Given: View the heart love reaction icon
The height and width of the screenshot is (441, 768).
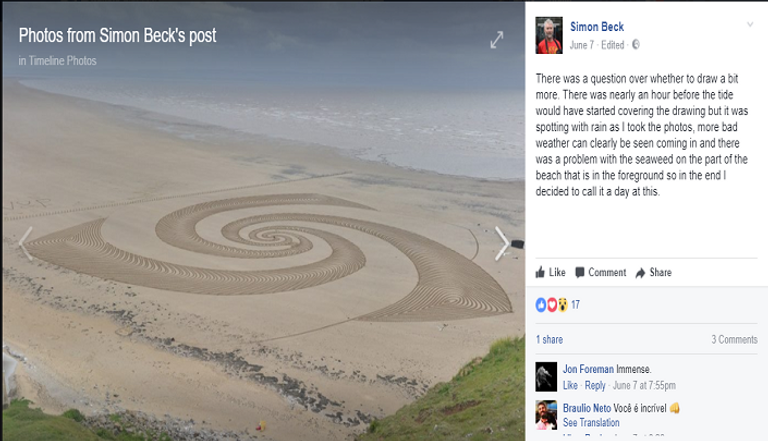Looking at the screenshot, I should coord(552,305).
